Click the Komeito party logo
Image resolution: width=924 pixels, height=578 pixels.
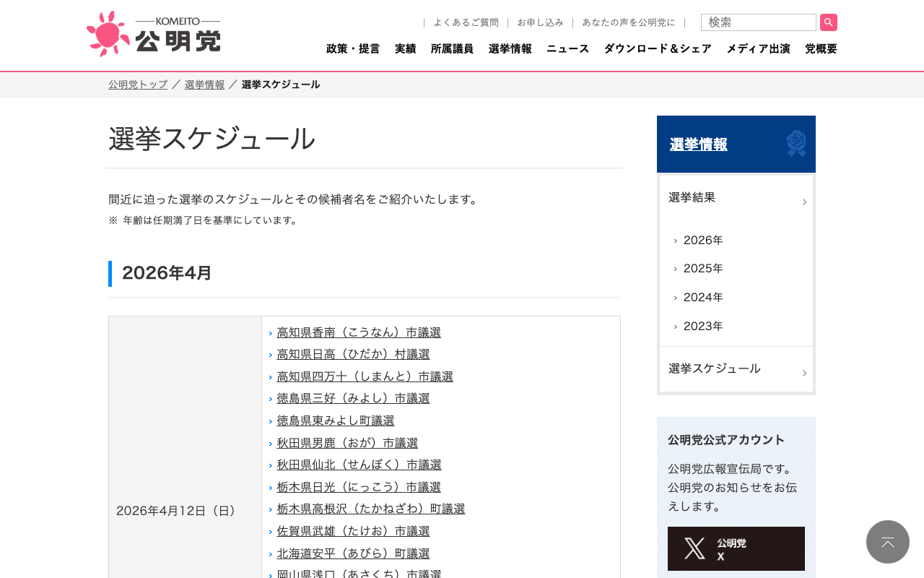(153, 34)
